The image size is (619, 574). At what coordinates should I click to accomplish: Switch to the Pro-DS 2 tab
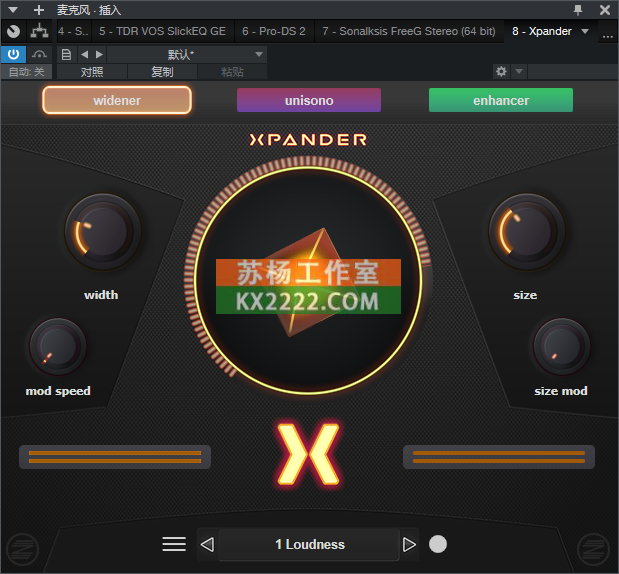[274, 31]
